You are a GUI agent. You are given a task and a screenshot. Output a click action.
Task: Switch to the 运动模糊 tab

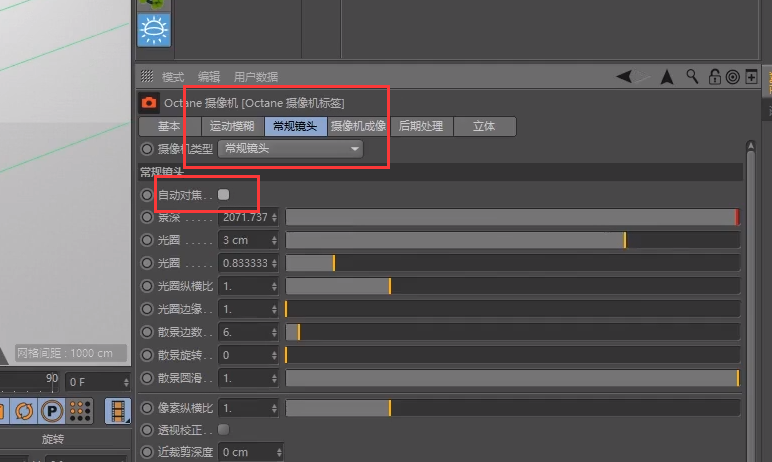[x=232, y=126]
